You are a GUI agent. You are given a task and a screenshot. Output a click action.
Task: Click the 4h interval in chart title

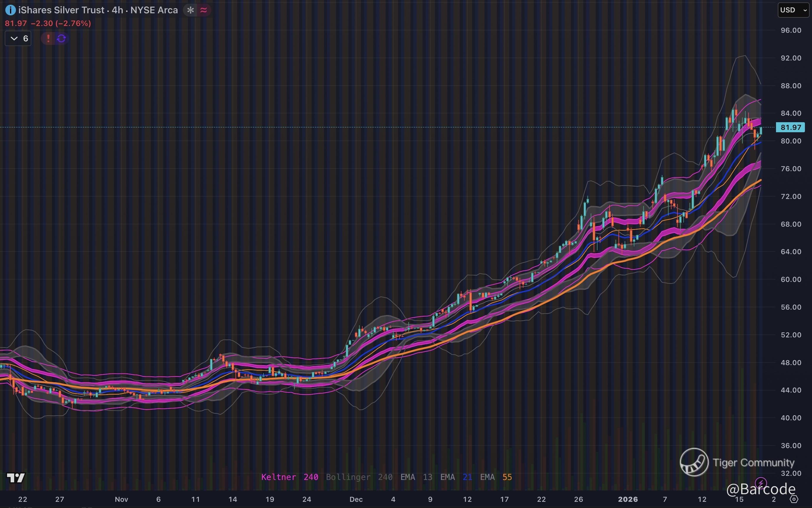(117, 10)
